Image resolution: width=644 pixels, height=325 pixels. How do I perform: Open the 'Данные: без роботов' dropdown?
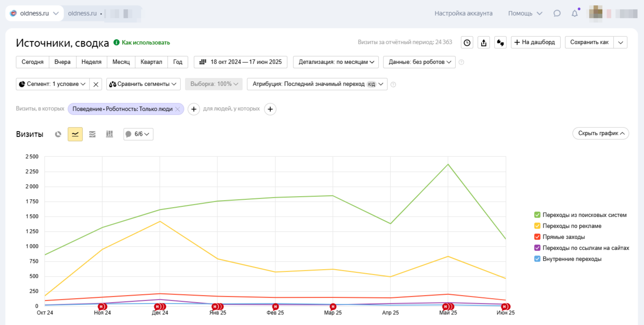(x=420, y=62)
